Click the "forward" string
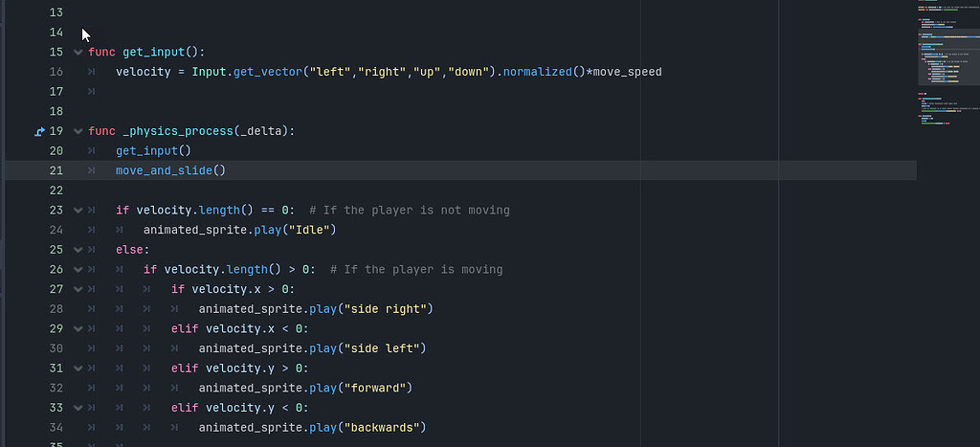Viewport: 980px width, 447px height. [x=374, y=389]
